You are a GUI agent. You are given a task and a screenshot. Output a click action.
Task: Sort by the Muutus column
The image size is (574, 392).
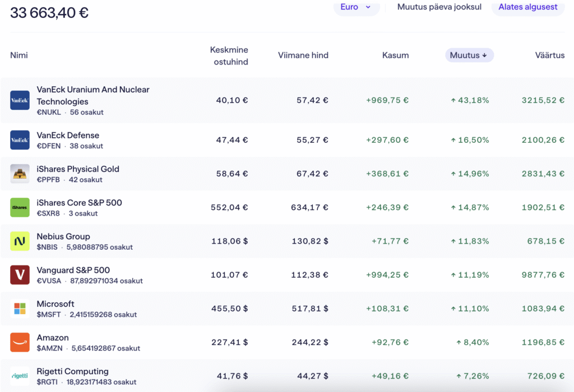(469, 55)
